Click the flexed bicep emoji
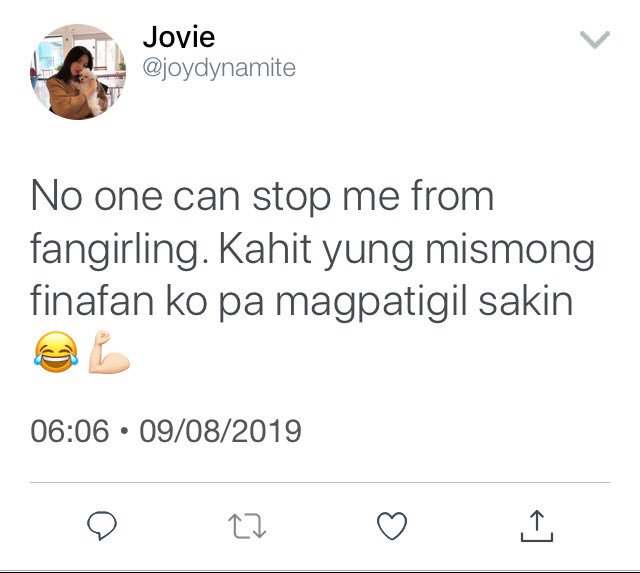 pyautogui.click(x=109, y=352)
